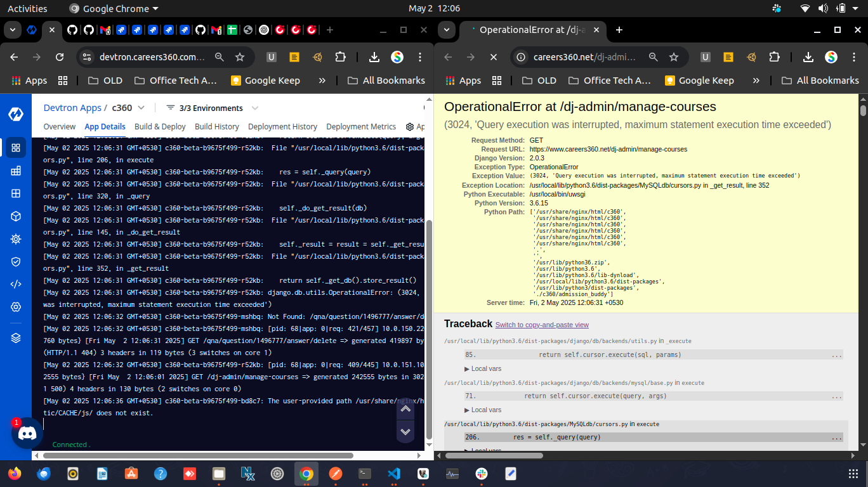Open the OLD bookmarks folder in the left window
The height and width of the screenshot is (487, 868).
(105, 81)
